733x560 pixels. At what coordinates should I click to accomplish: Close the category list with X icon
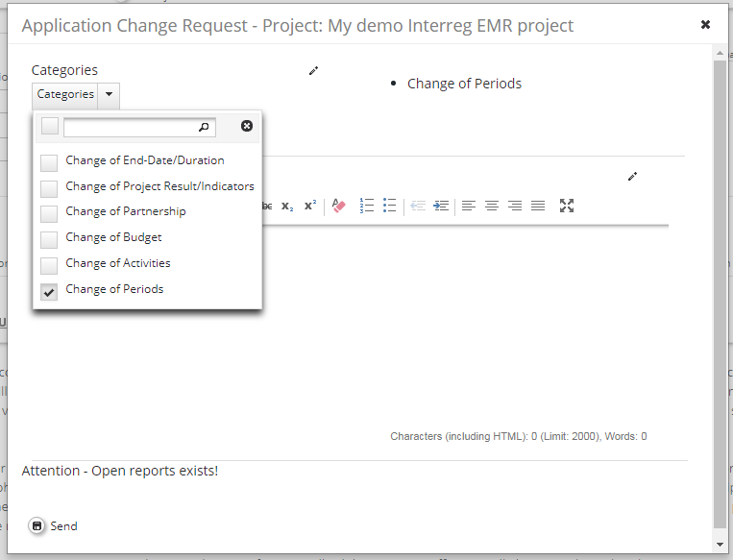247,126
